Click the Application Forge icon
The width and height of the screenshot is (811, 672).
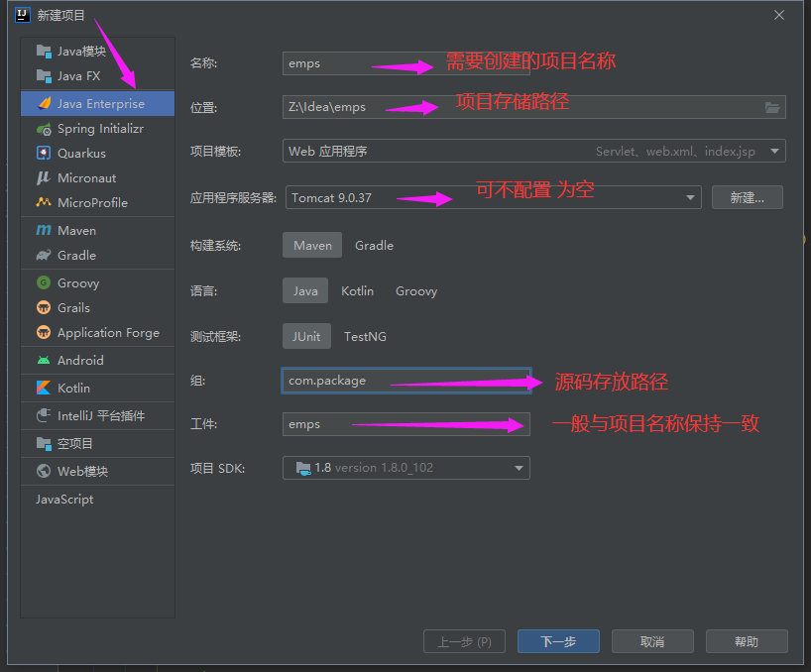coord(44,332)
